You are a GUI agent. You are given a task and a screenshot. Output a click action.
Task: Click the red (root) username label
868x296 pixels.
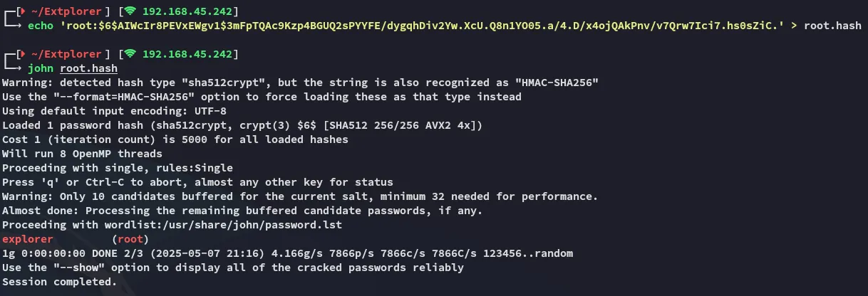coord(130,239)
